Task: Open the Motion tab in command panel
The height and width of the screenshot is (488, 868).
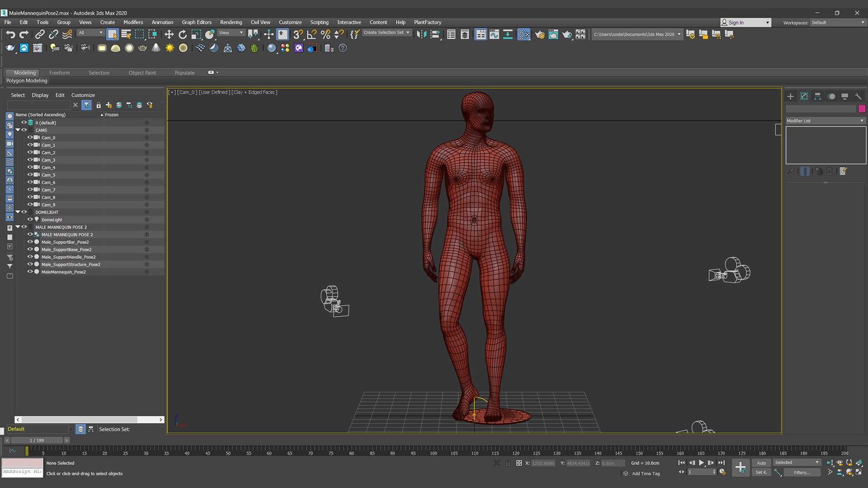Action: point(831,96)
